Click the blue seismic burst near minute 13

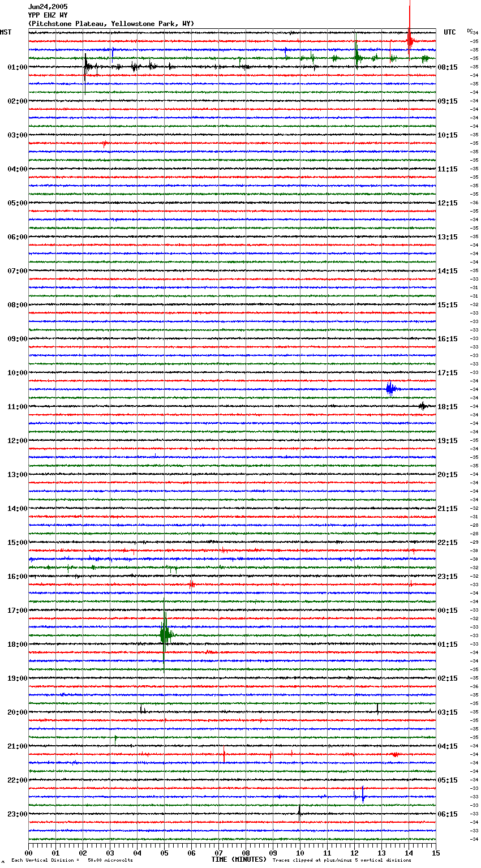392,389
